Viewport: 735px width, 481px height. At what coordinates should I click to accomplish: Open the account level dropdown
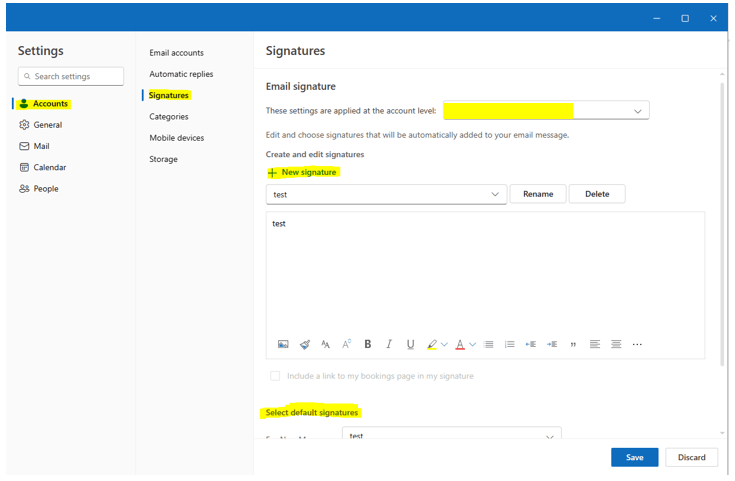(546, 111)
